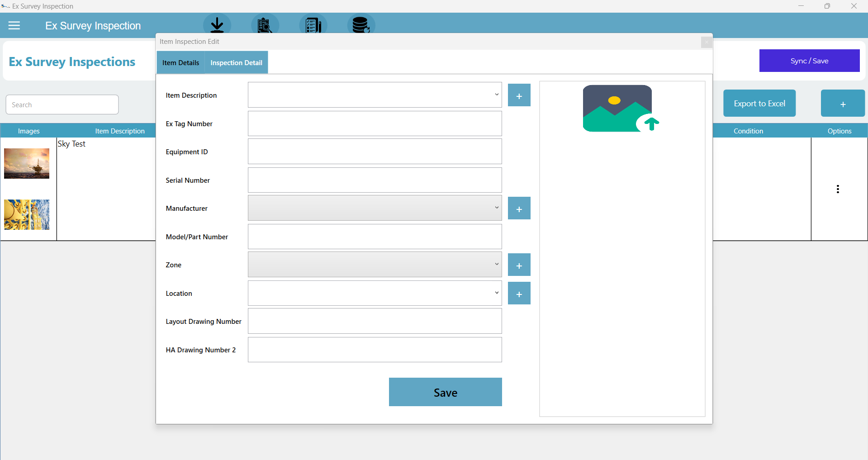Viewport: 868px width, 460px height.
Task: Click the inspection clipboard search icon
Action: tap(265, 25)
